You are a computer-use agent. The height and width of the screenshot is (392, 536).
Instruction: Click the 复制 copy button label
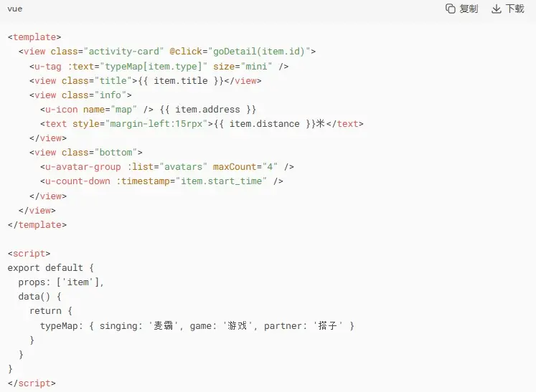point(469,9)
